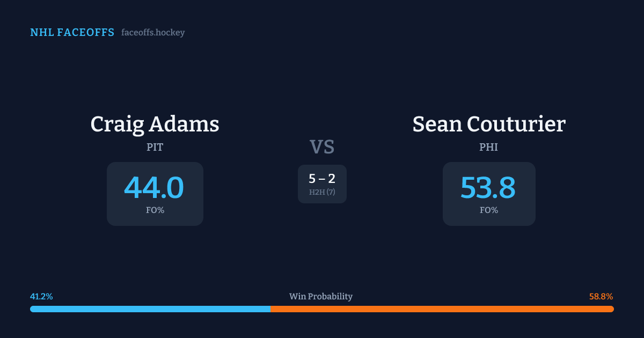Click the VS text between players
Image resolution: width=644 pixels, height=338 pixels.
322,146
